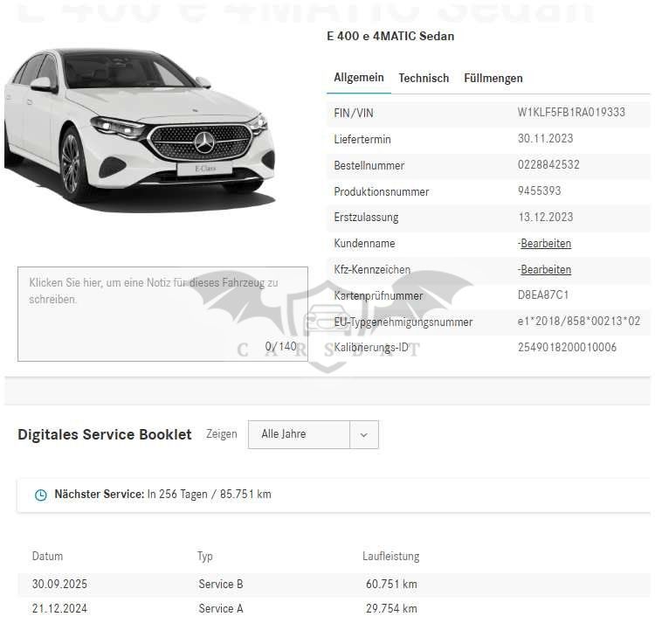Click the clock icon beside Nächster Service

point(40,495)
